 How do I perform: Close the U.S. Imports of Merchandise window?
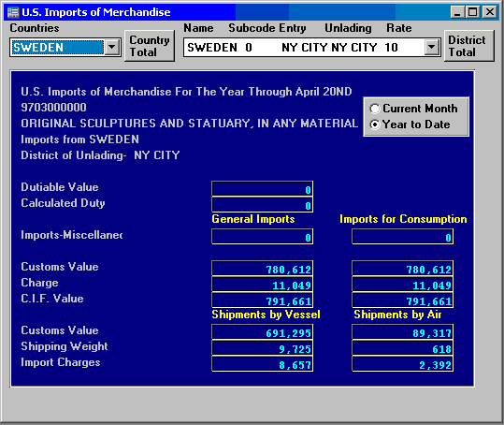click(x=490, y=12)
